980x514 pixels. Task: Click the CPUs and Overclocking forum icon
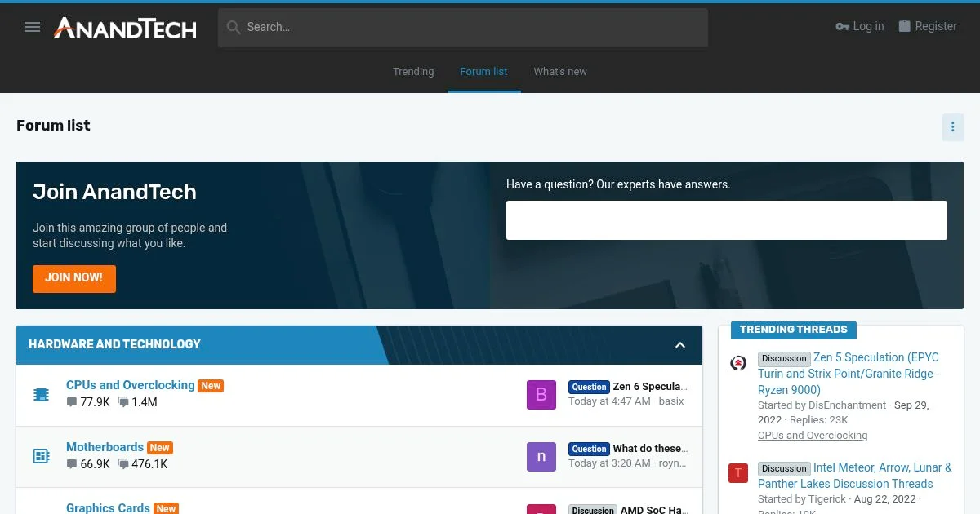tap(41, 395)
